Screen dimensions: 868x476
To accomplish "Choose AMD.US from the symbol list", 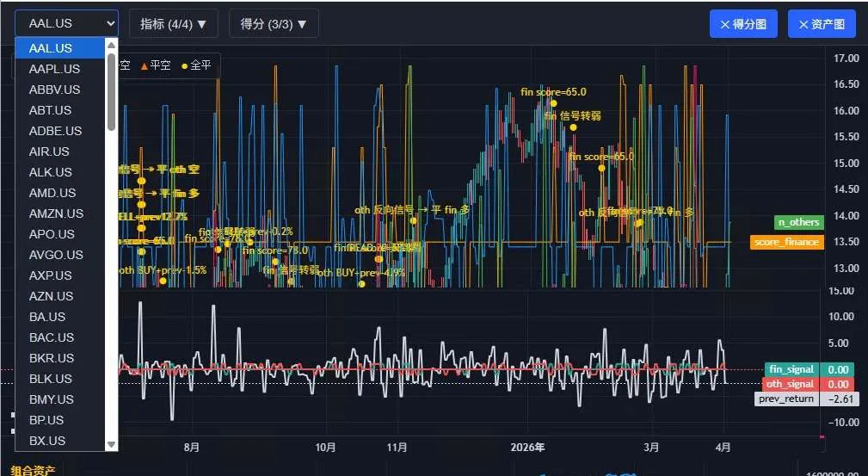I will pos(59,193).
